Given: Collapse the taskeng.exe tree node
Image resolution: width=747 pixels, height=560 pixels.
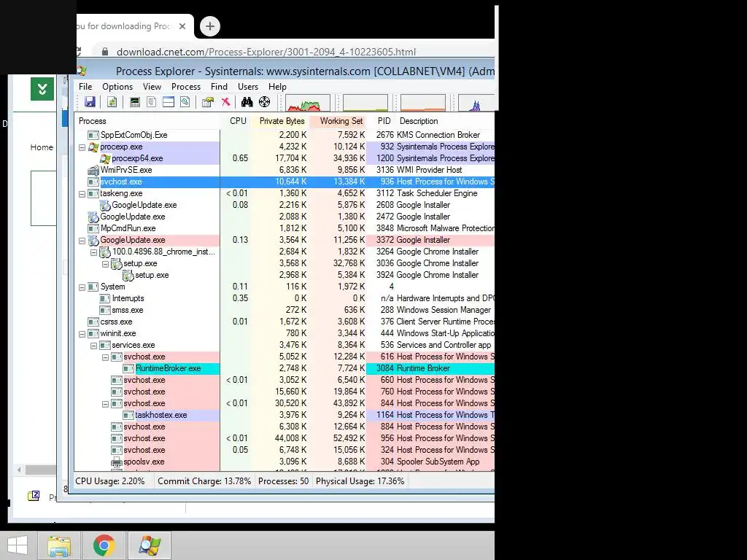Looking at the screenshot, I should click(x=82, y=194).
